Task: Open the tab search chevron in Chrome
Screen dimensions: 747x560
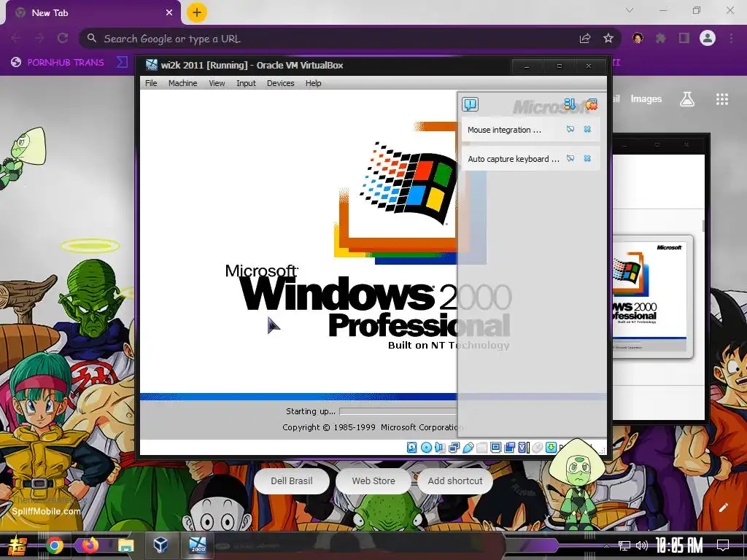Action: coord(630,10)
